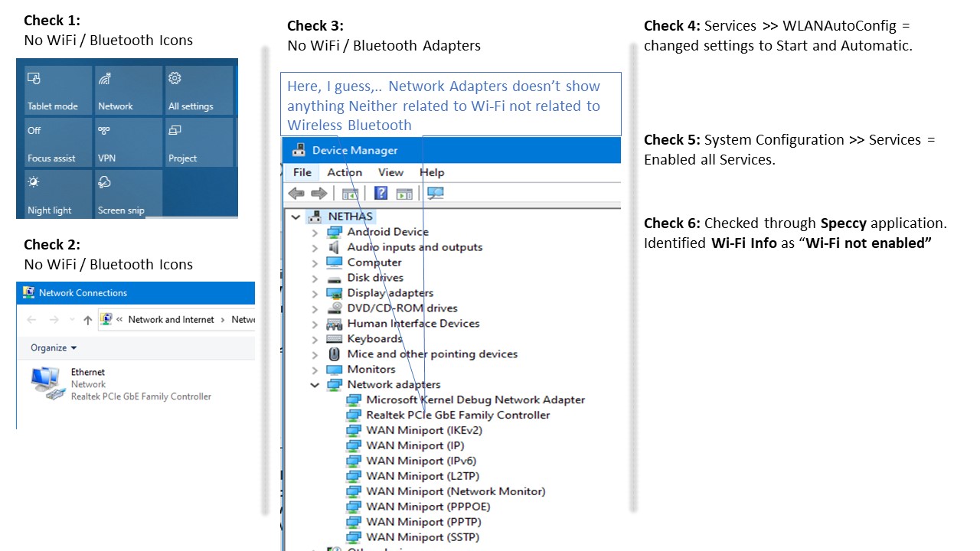Click the Forward arrow in Device Manager toolbar

pyautogui.click(x=318, y=194)
